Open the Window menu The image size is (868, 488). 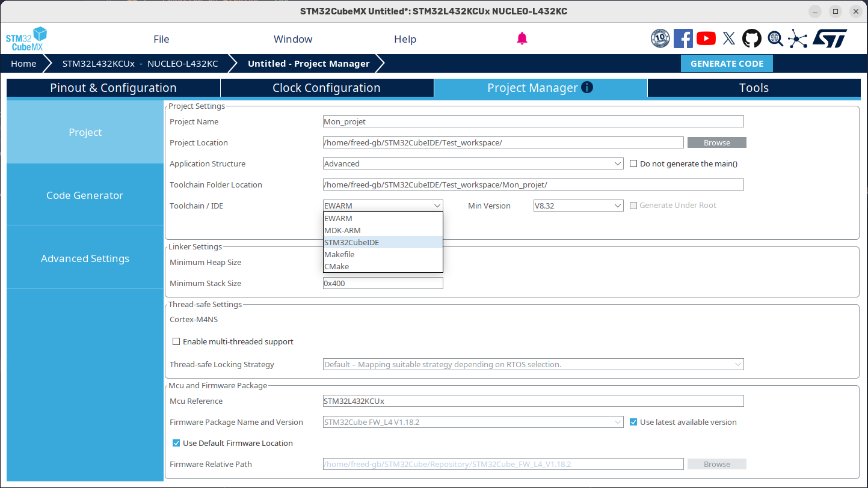293,39
